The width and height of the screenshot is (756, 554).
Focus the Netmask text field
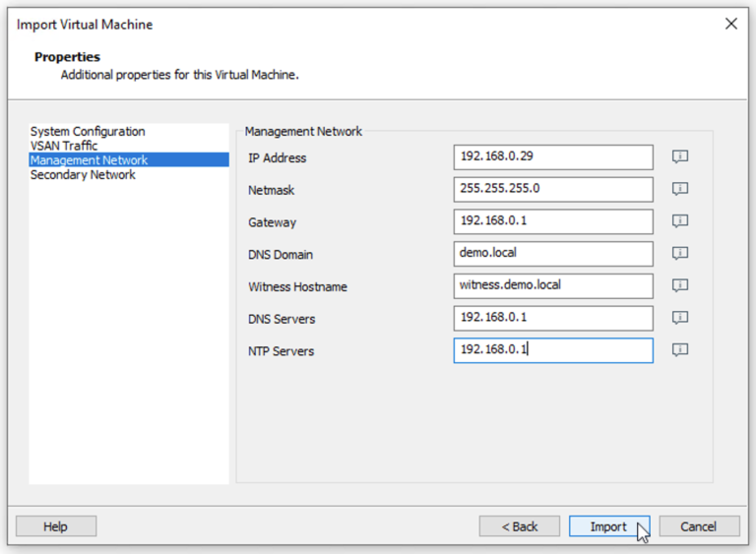[553, 189]
